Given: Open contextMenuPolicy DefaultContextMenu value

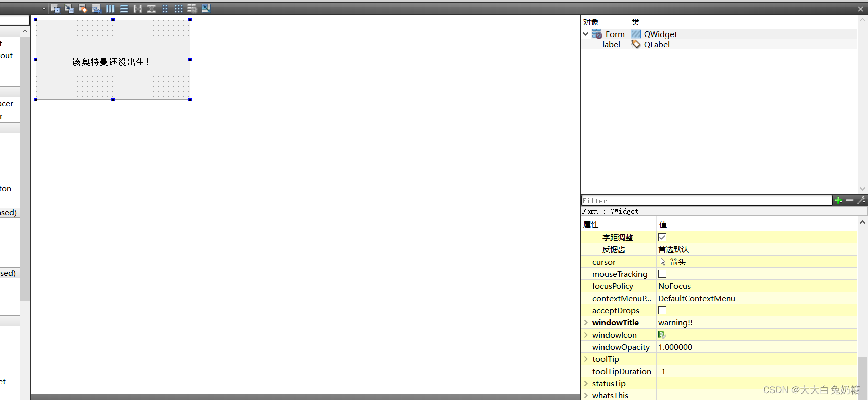Looking at the screenshot, I should (757, 298).
